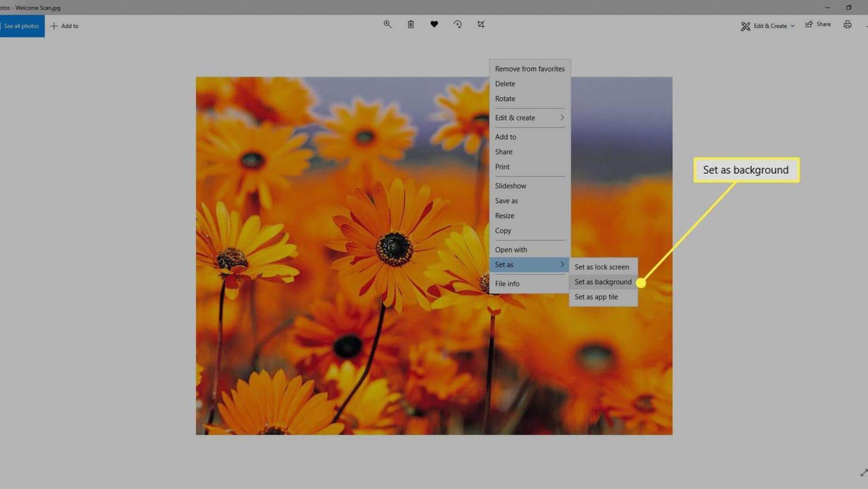Screen dimensions: 868x489
Task: Click the Edit & Create pencil icon
Action: tap(745, 26)
